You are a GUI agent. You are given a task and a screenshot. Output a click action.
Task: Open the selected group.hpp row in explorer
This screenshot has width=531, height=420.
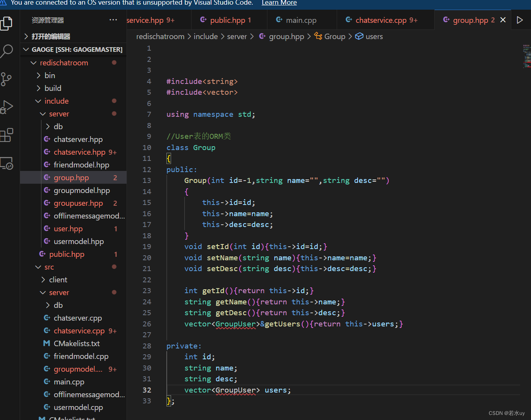pyautogui.click(x=73, y=178)
